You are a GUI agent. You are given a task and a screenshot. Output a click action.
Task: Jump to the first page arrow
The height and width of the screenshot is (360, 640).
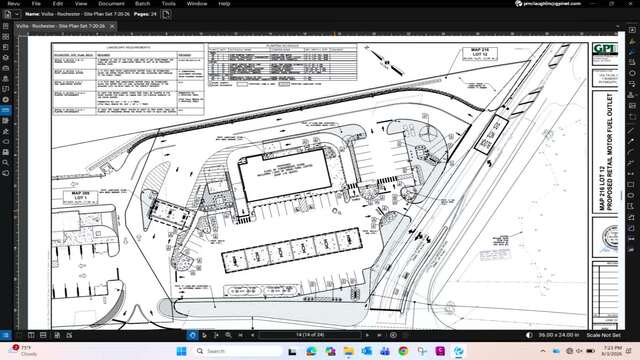pyautogui.click(x=241, y=335)
